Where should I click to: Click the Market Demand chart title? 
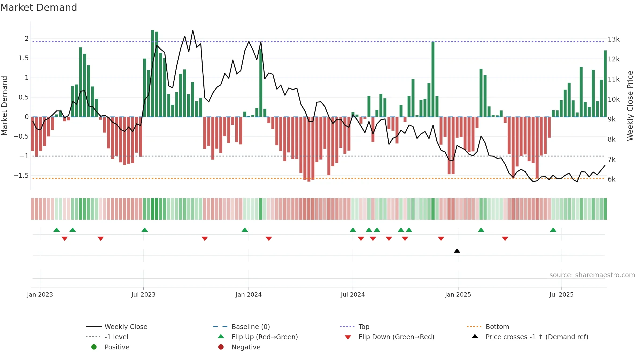click(x=39, y=8)
